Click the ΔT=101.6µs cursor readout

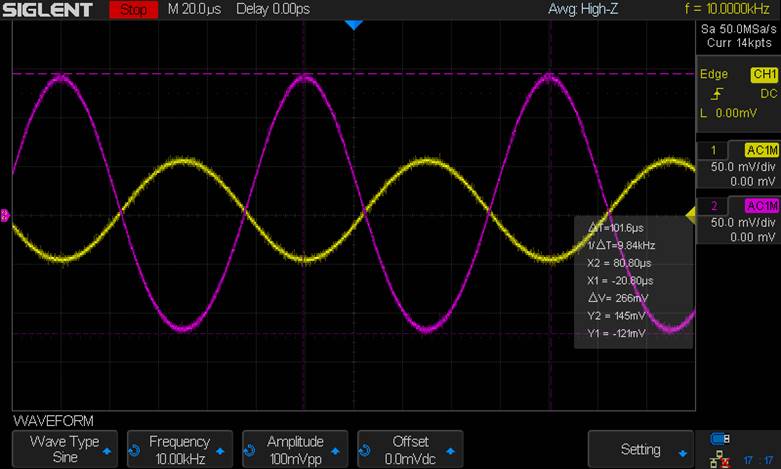[616, 228]
